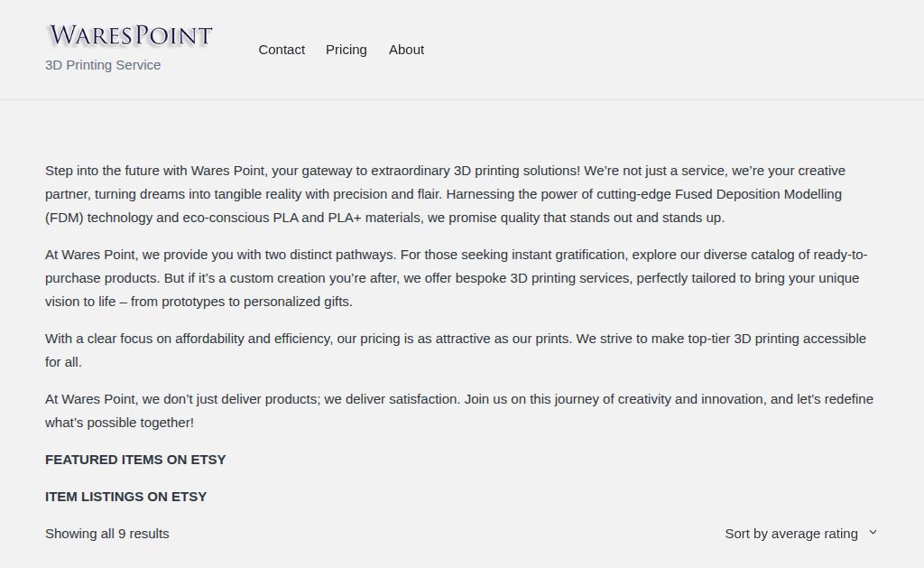Click the WaresPoint logo

click(x=130, y=35)
